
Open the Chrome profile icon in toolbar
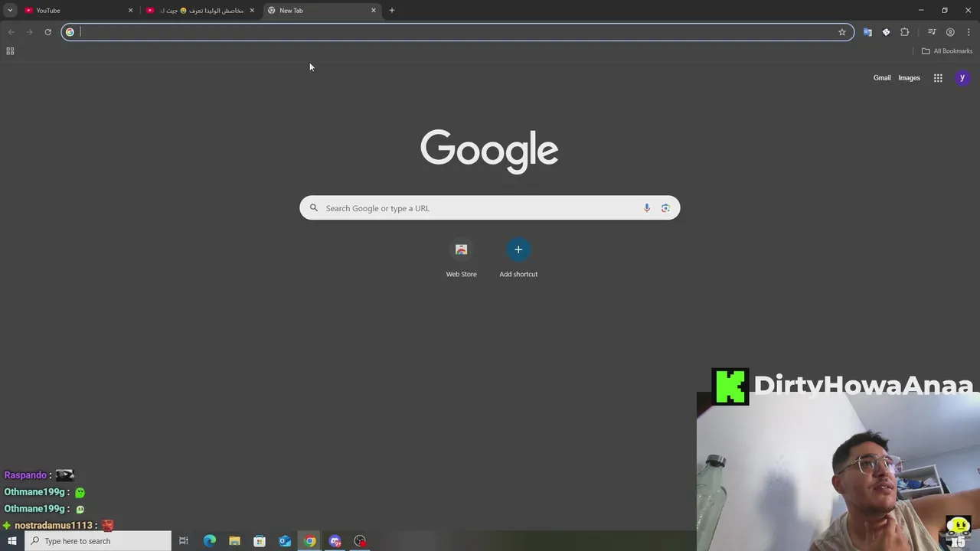tap(950, 32)
